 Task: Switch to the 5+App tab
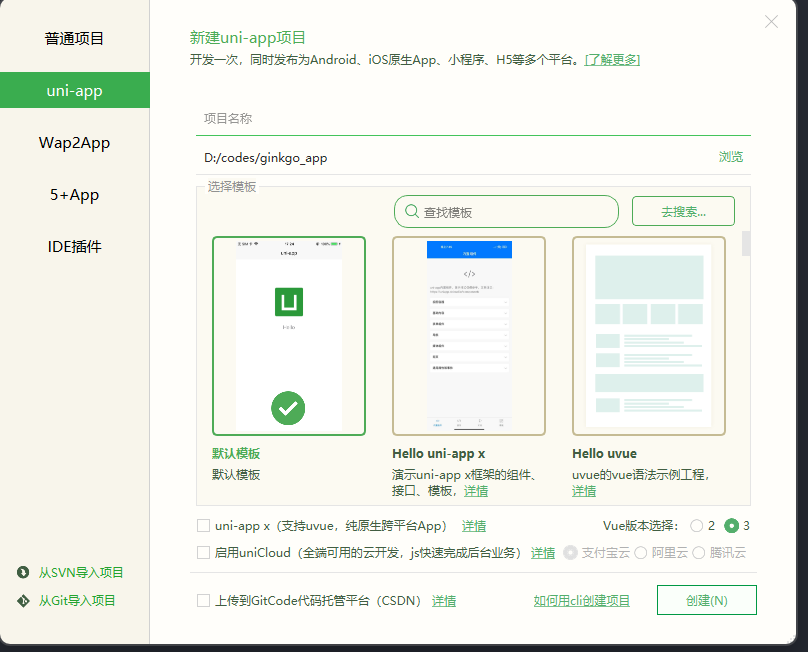pos(75,195)
